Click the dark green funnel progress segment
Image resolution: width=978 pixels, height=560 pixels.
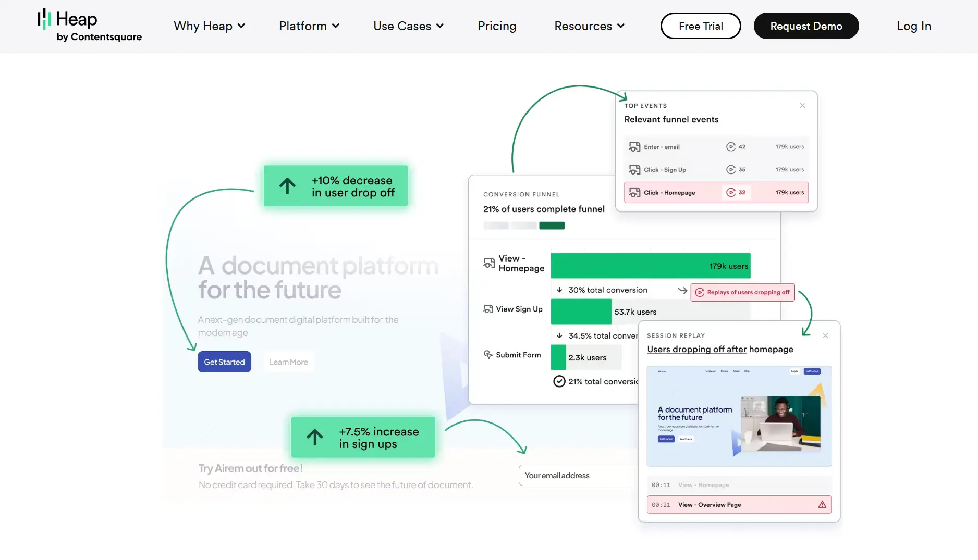[x=552, y=226]
